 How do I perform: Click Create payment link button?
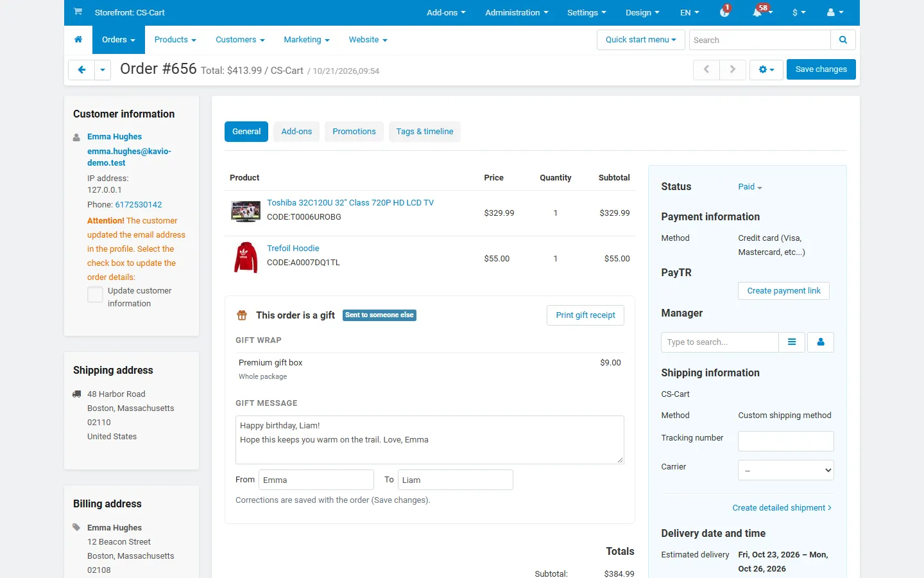(x=784, y=291)
